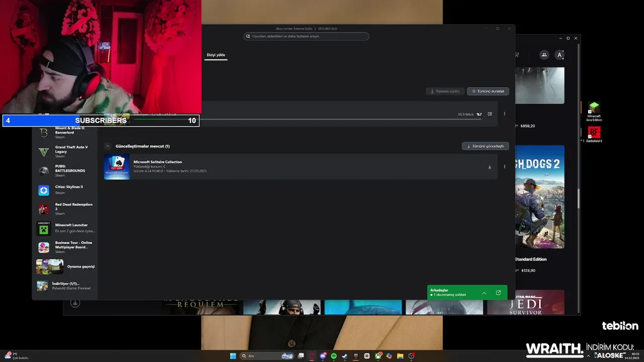The height and width of the screenshot is (362, 644).
Task: Open the Xbox app from the taskbar
Action: [378, 356]
